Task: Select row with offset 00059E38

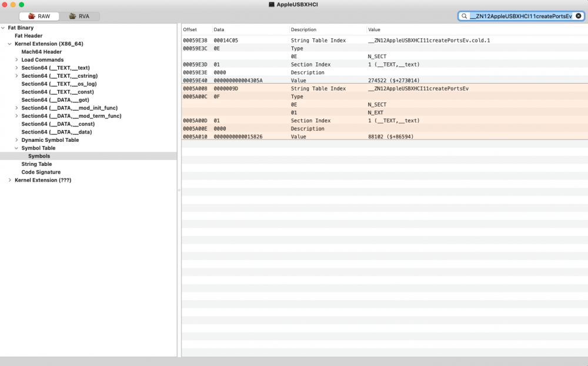Action: click(385, 40)
